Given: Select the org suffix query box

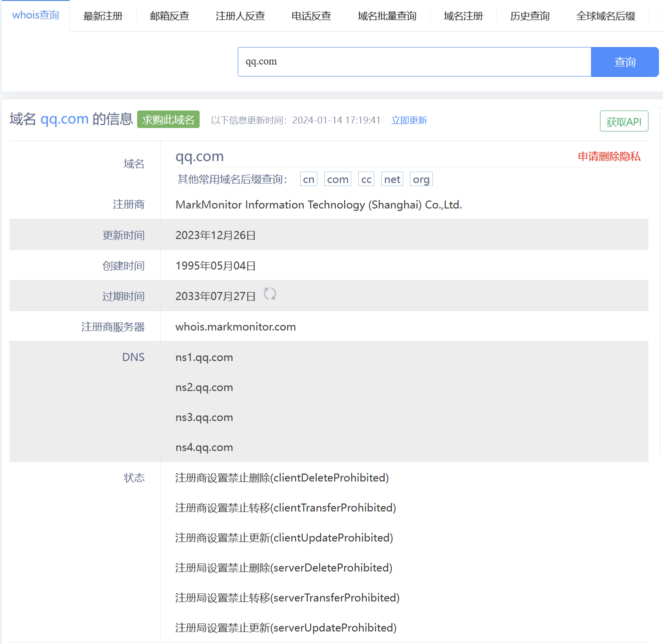Looking at the screenshot, I should (x=421, y=179).
